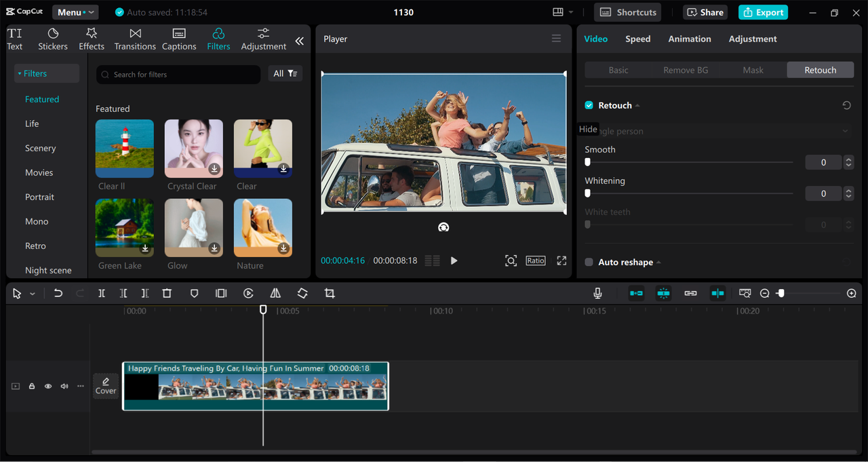Screen dimensions: 868x462
Task: Open the Captions panel
Action: [x=179, y=39]
